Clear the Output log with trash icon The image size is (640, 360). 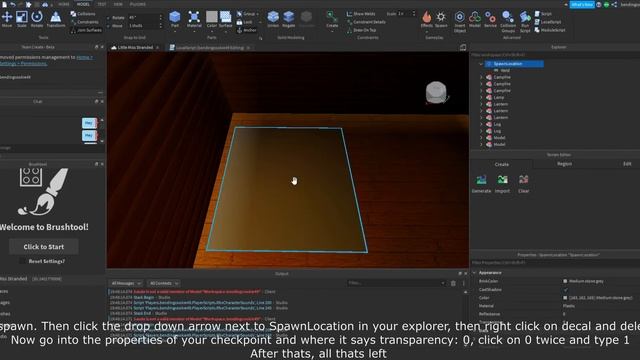(453, 283)
